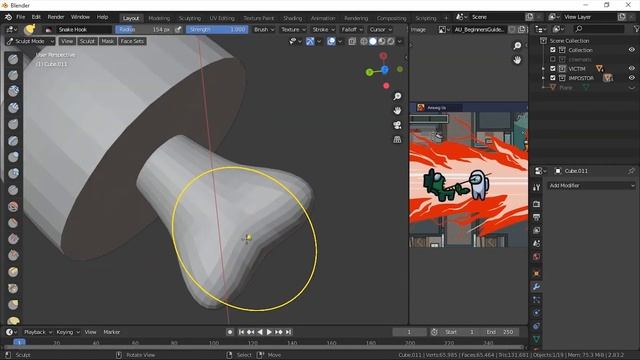Open the Falloff dropdown
640x360 pixels.
click(352, 29)
